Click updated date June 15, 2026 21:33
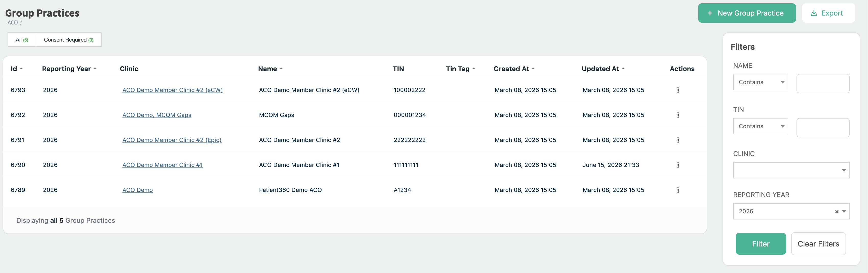This screenshot has width=868, height=273. [x=611, y=165]
